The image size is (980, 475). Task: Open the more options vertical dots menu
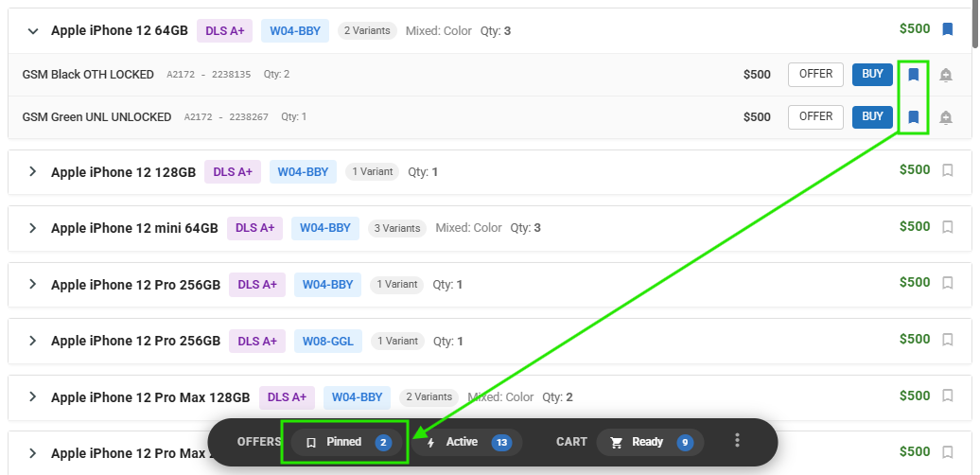pyautogui.click(x=738, y=441)
